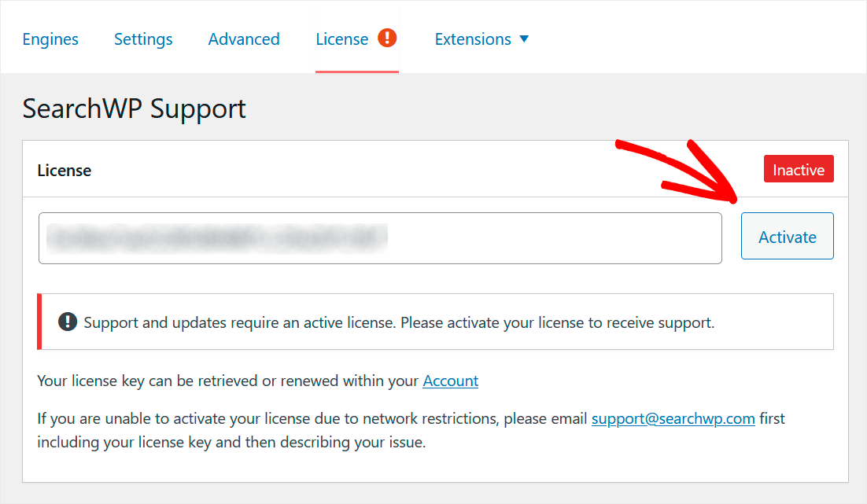Viewport: 867px width, 504px height.
Task: Focus the license key input field
Action: point(551,237)
